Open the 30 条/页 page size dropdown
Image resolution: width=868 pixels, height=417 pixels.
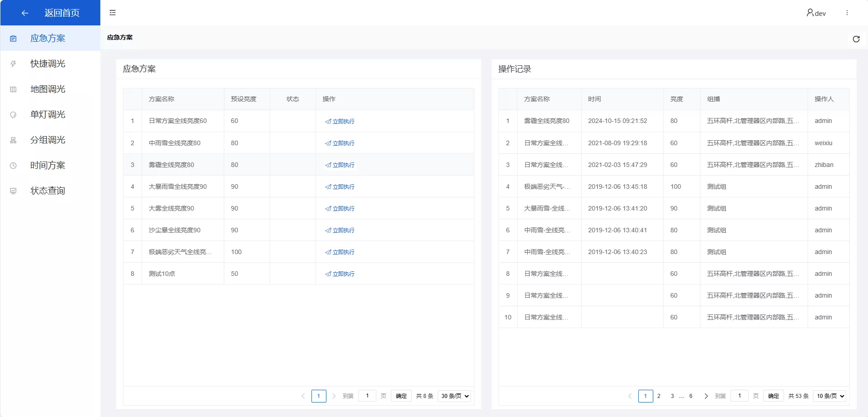(x=454, y=396)
